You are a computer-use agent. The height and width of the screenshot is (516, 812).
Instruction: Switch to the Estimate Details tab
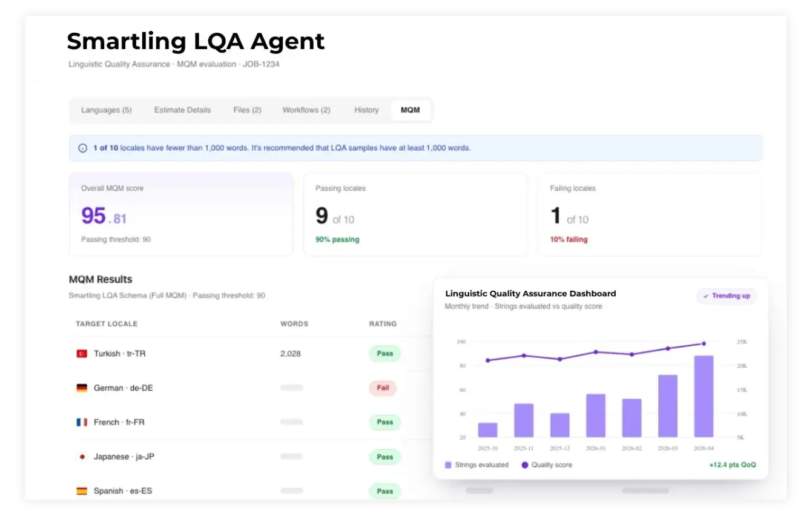[182, 110]
